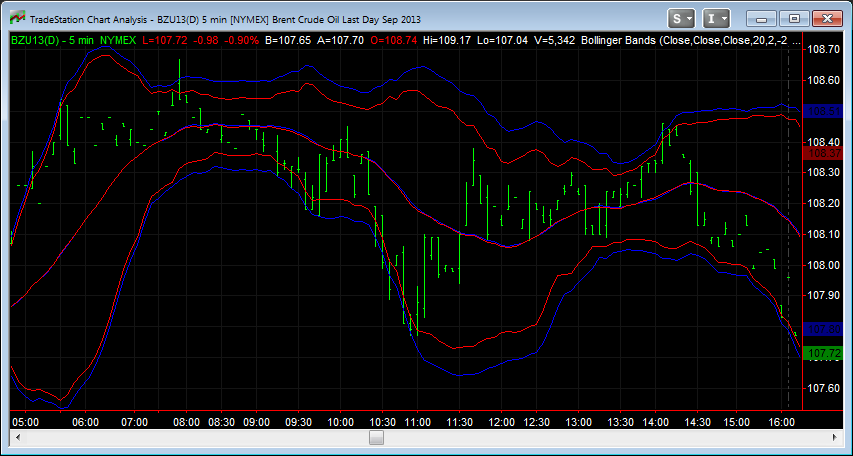Click the 08:30 time axis label
853x456 pixels.
(221, 422)
